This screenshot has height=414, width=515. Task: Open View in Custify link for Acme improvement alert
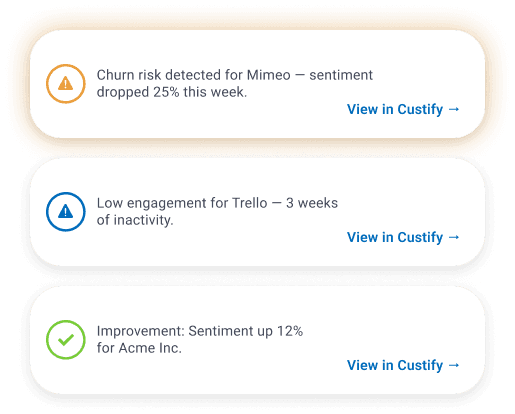pos(403,365)
